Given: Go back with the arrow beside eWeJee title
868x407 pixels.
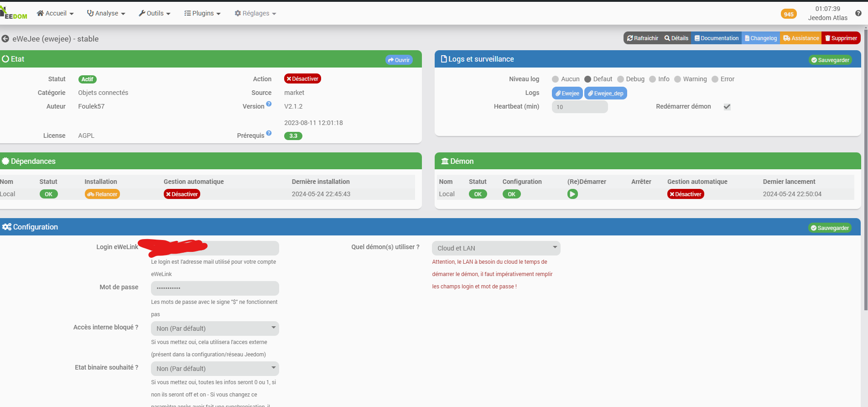Looking at the screenshot, I should [5, 39].
